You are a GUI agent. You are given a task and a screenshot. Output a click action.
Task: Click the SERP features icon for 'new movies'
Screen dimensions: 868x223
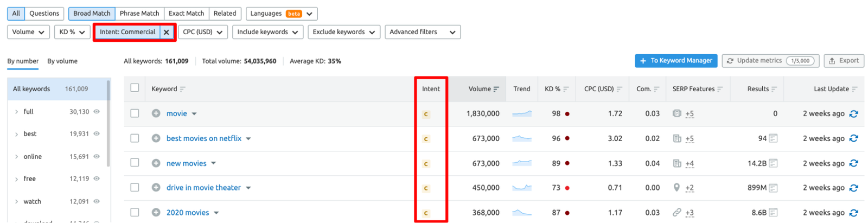[x=676, y=163]
